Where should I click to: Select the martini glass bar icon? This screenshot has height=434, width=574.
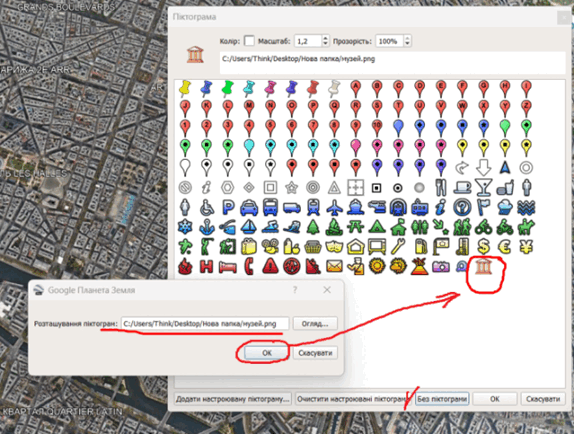pos(483,187)
